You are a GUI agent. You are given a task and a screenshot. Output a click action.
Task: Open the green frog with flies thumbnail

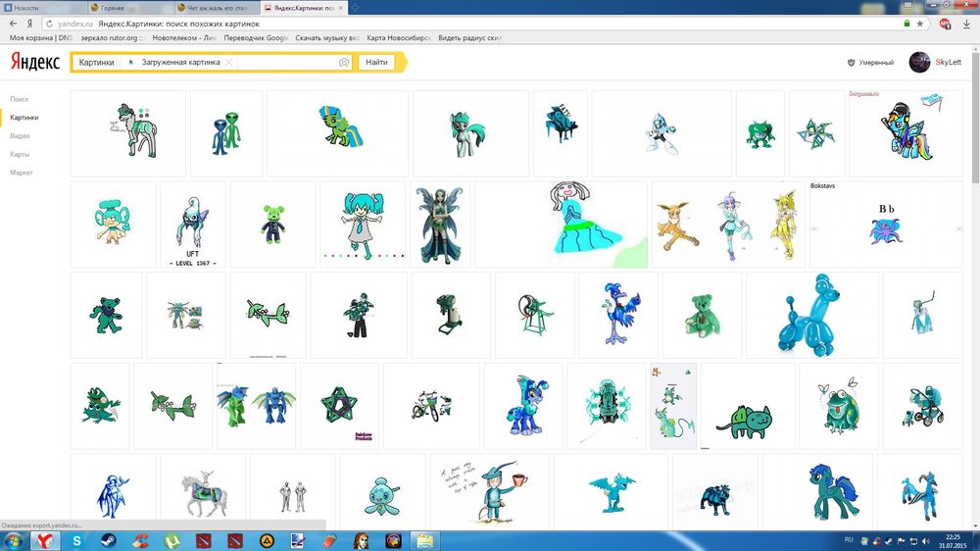pos(839,406)
